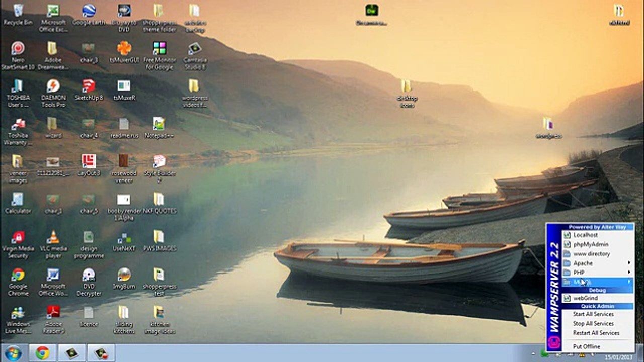The image size is (644, 362).
Task: Open the www directory menu entry
Action: coord(597,254)
